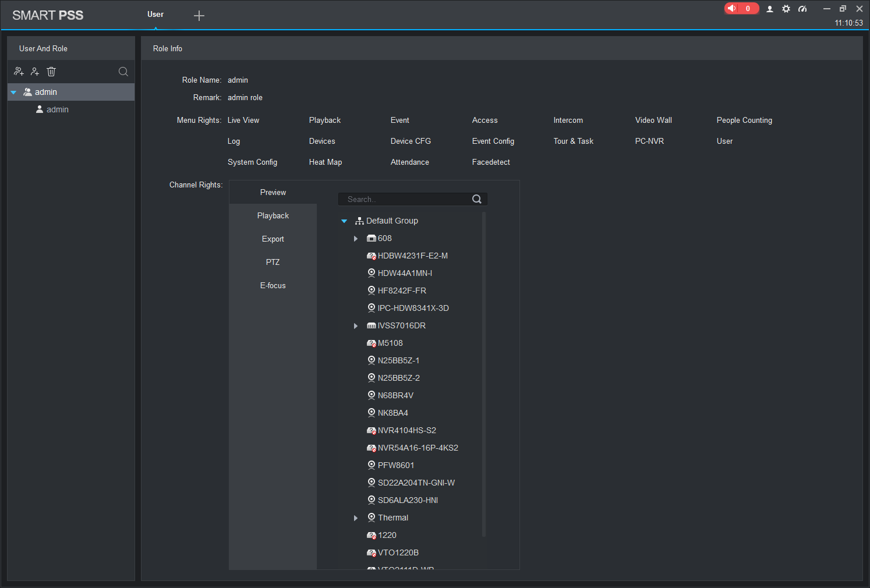This screenshot has height=588, width=870.
Task: Click the Intercom menu right
Action: [x=568, y=121]
